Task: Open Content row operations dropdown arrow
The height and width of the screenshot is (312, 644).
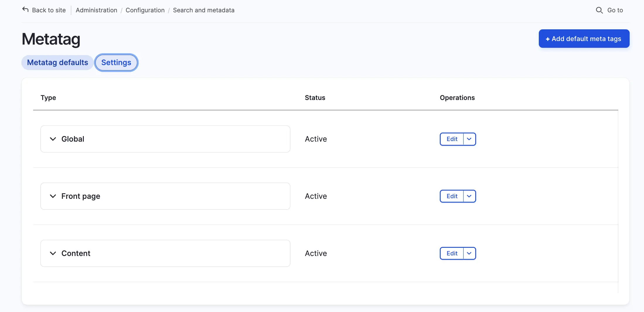Action: pos(469,253)
